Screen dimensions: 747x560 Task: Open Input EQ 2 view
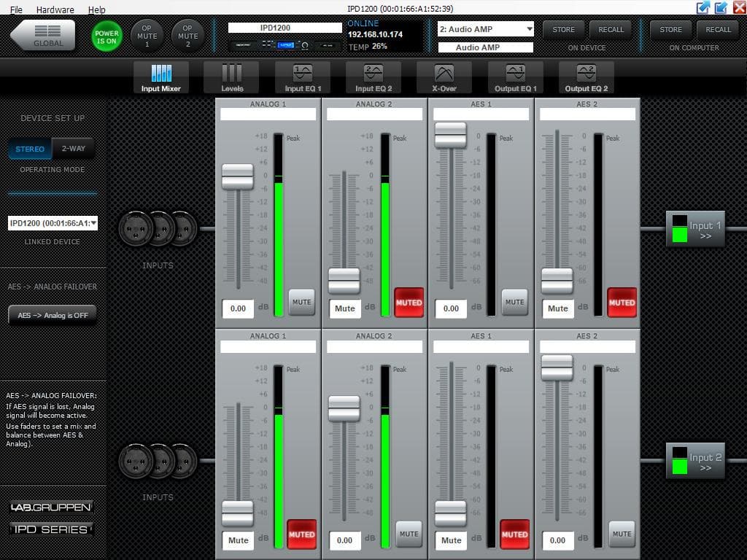point(373,77)
